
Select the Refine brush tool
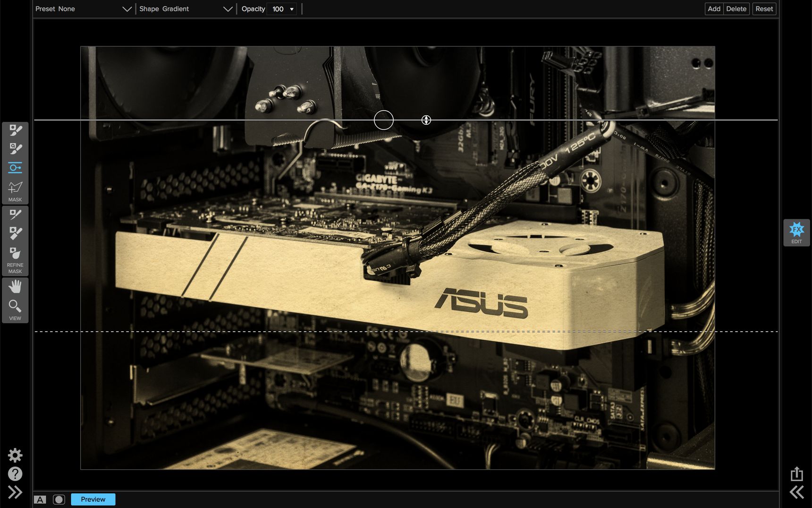click(x=15, y=215)
